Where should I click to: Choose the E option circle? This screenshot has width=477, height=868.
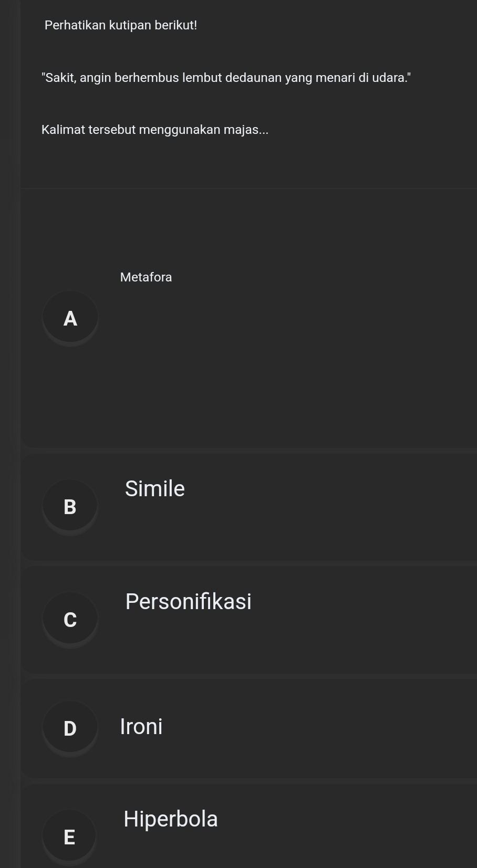[x=69, y=837]
